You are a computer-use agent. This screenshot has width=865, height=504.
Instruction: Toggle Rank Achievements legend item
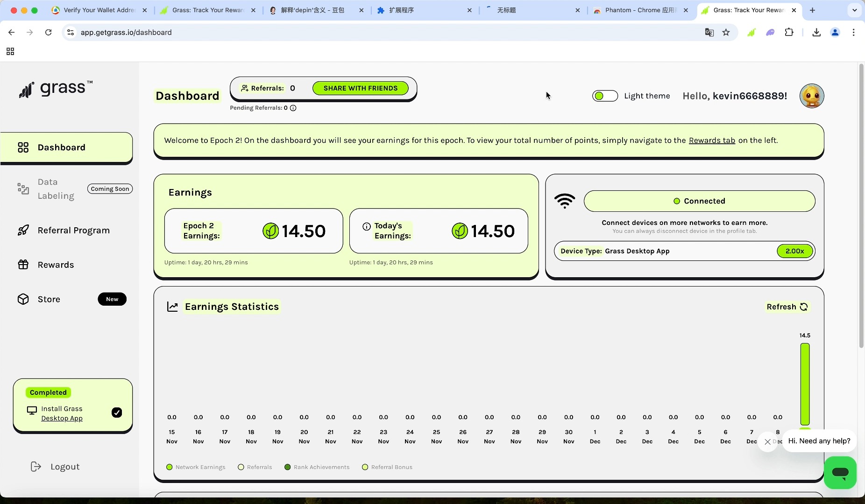coord(317,467)
